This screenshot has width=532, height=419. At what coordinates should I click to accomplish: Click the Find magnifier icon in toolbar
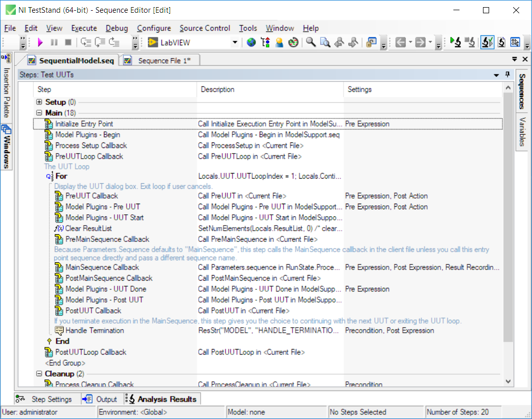point(310,42)
